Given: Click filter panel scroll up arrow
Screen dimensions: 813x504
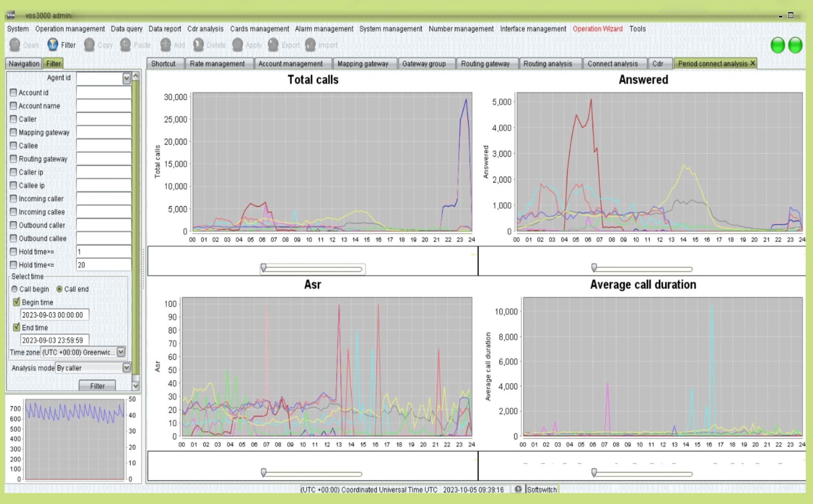Looking at the screenshot, I should (x=136, y=76).
